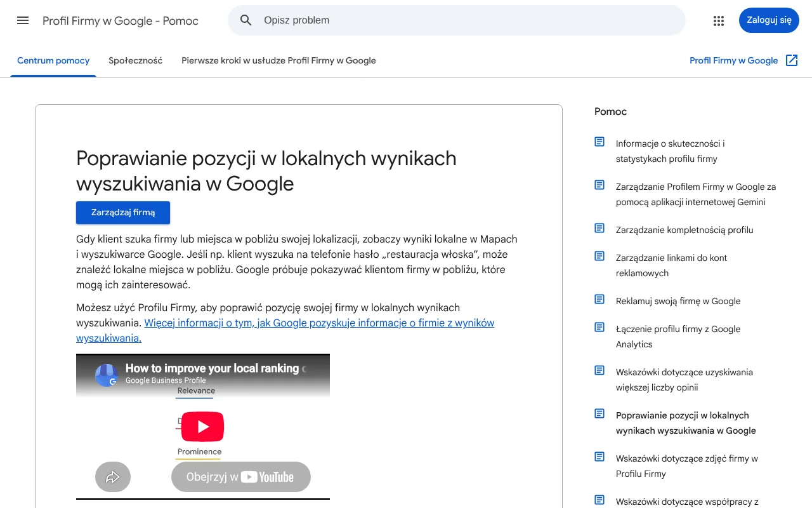Click the Opisz problem search field
812x508 pixels.
tap(457, 20)
